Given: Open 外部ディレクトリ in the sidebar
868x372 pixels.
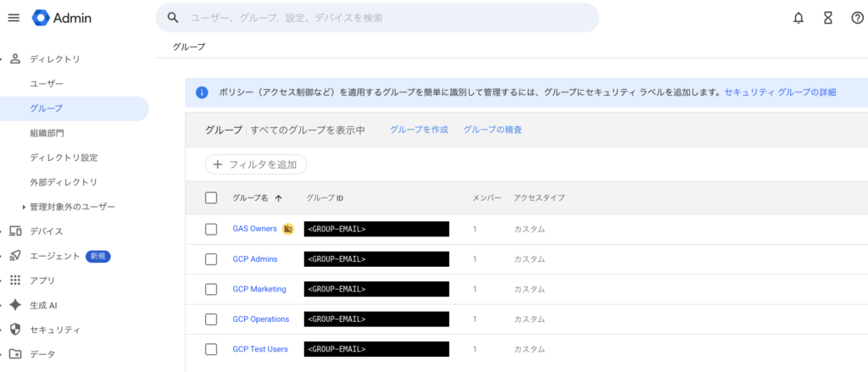Looking at the screenshot, I should coord(64,182).
